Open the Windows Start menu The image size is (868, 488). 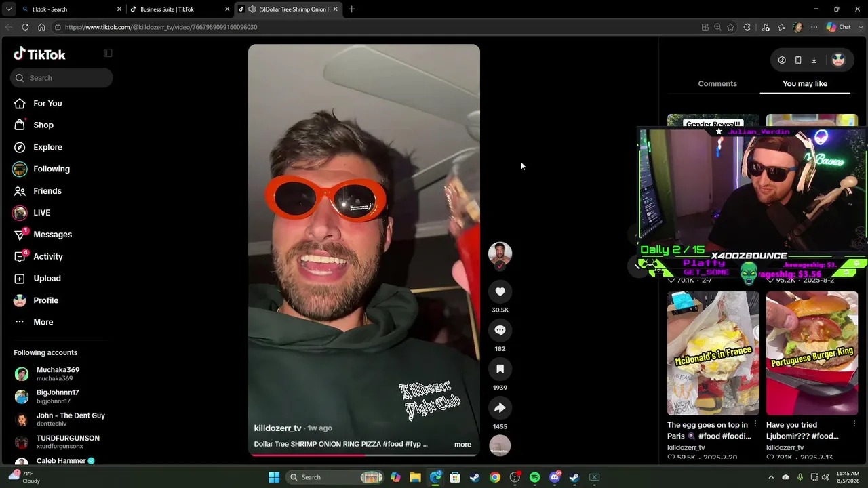(x=274, y=477)
